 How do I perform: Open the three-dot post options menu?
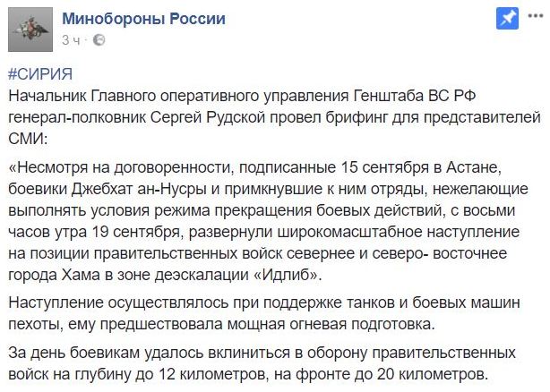click(x=536, y=16)
